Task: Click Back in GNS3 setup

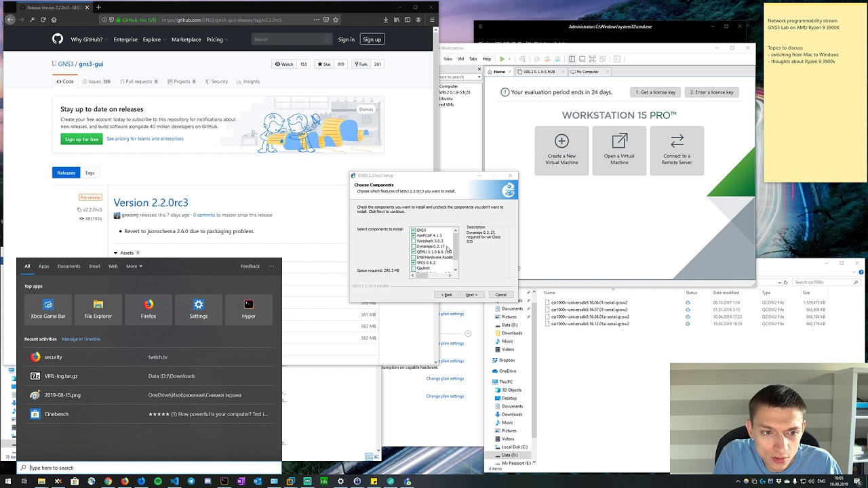Action: [x=446, y=295]
